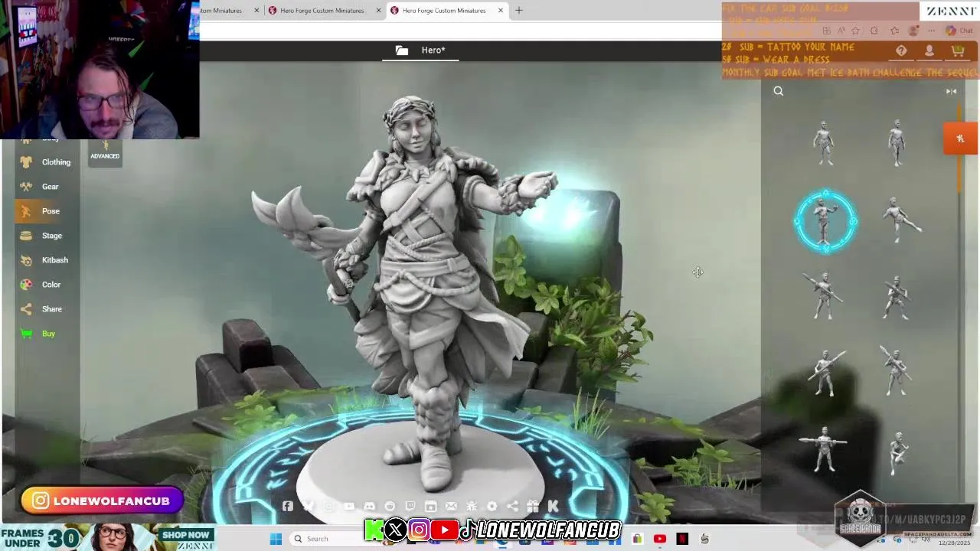
Task: Click the Instagram icon in bottom Hero Forge toolbar
Action: (329, 507)
